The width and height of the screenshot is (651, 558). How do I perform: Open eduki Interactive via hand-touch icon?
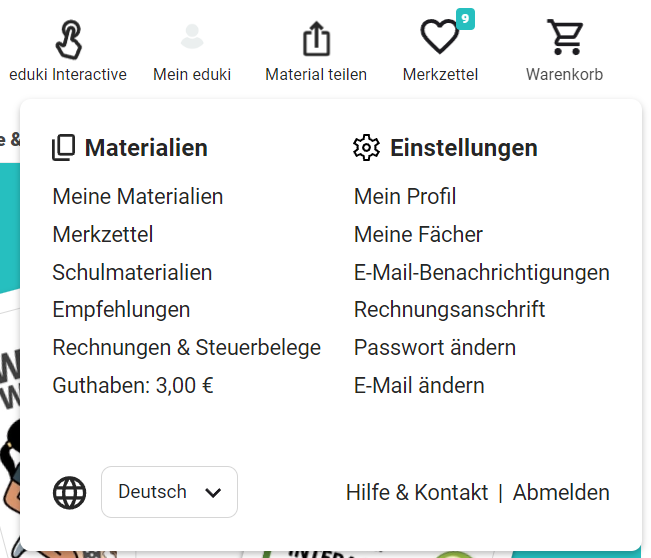68,40
